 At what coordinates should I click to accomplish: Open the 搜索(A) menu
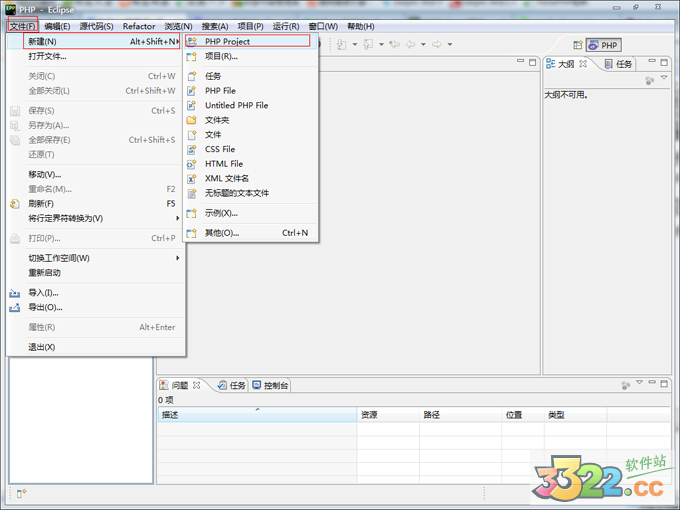pos(215,26)
